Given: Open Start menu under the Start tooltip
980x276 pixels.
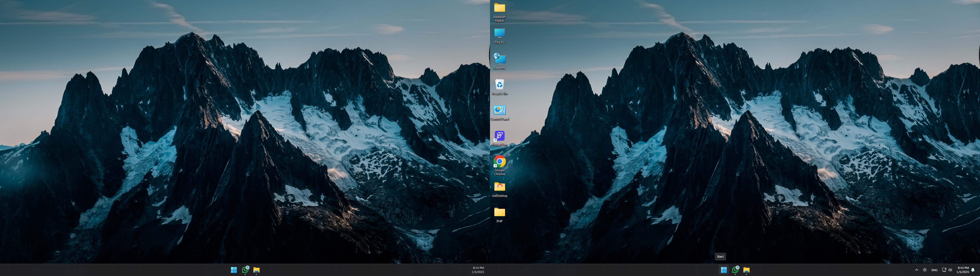Looking at the screenshot, I should 724,270.
